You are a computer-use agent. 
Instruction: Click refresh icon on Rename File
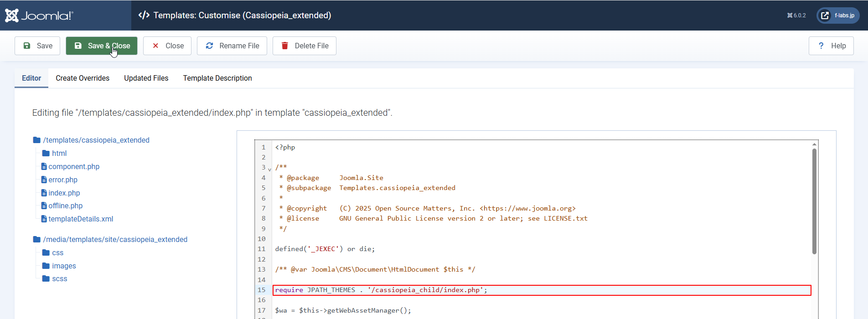[210, 46]
